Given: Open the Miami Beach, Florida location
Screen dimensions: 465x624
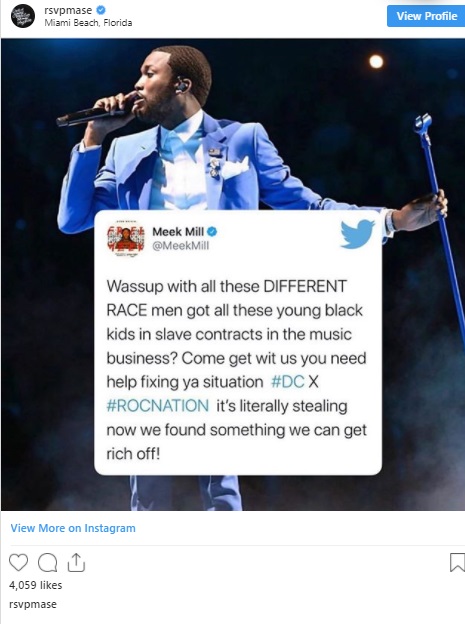Looking at the screenshot, I should [x=88, y=23].
